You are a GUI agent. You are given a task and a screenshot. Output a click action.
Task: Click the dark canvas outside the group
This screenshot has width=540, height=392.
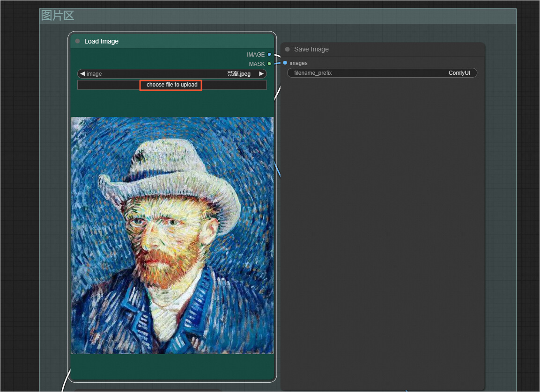tap(19, 187)
